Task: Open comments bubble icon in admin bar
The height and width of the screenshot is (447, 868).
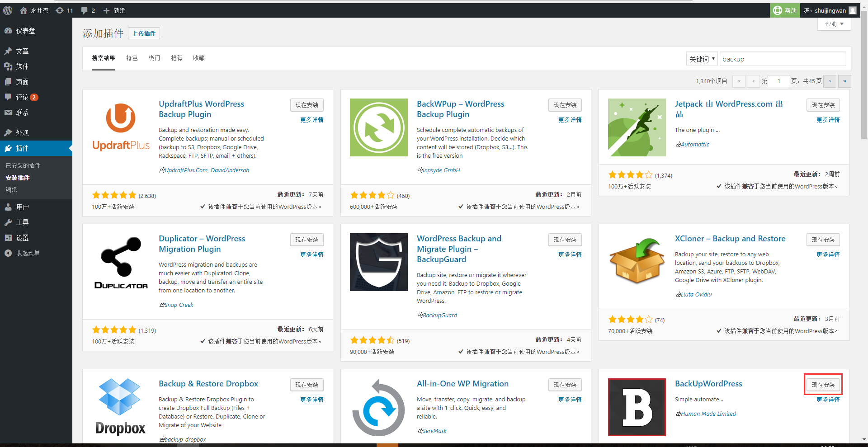Action: 84,10
